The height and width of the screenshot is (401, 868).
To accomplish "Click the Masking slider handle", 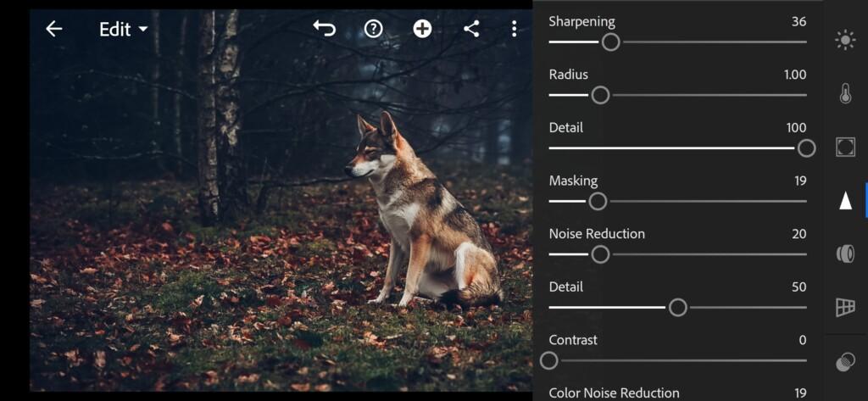I will click(x=598, y=202).
